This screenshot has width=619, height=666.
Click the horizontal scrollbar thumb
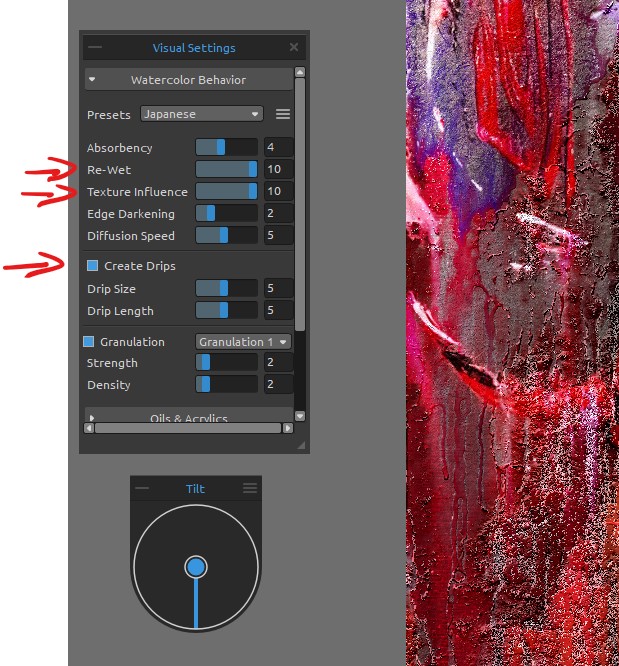[x=188, y=428]
